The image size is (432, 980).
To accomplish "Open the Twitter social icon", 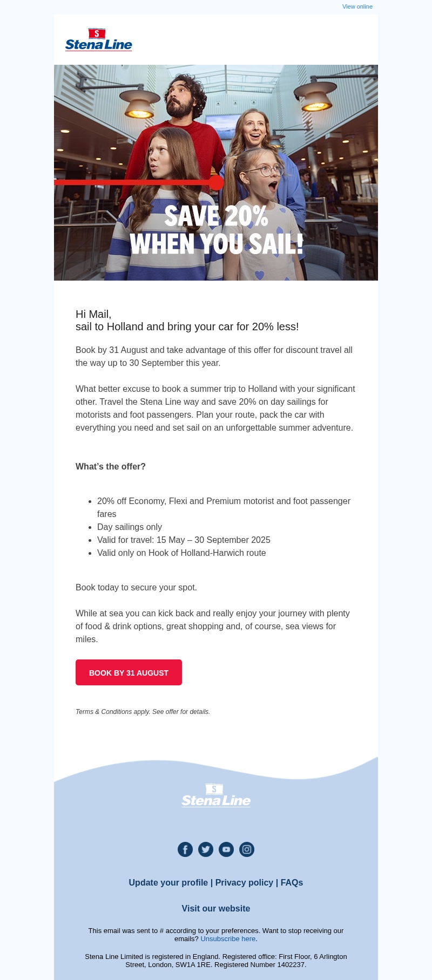I will point(206,849).
